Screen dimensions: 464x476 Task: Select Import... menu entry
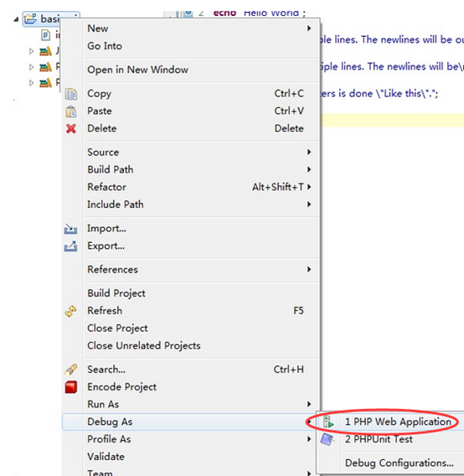pyautogui.click(x=191, y=228)
